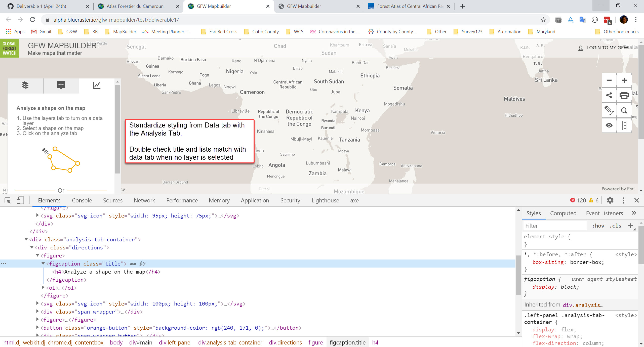
Task: Expand the orange-button element's children
Action: 37,328
